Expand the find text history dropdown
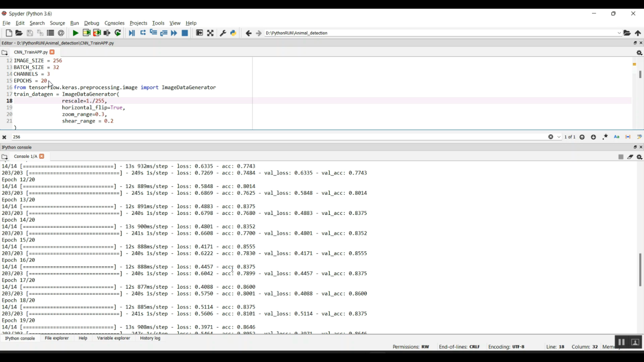This screenshot has height=362, width=644. pyautogui.click(x=559, y=137)
